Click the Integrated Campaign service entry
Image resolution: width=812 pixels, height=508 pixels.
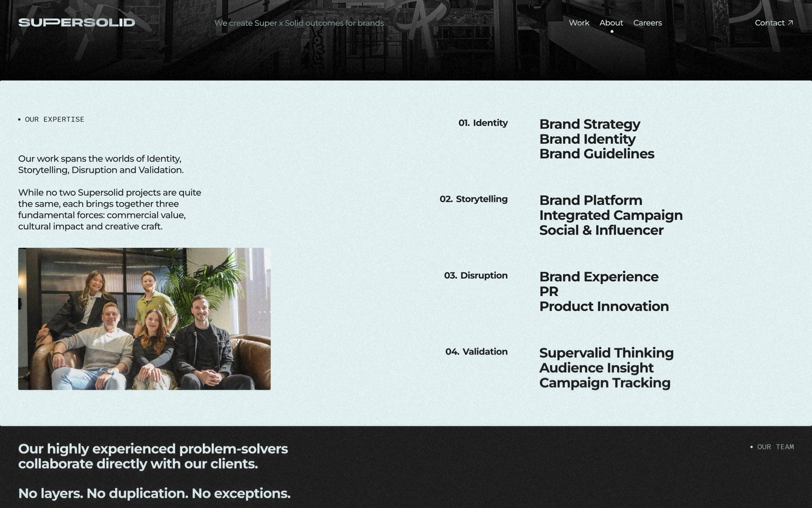[611, 215]
